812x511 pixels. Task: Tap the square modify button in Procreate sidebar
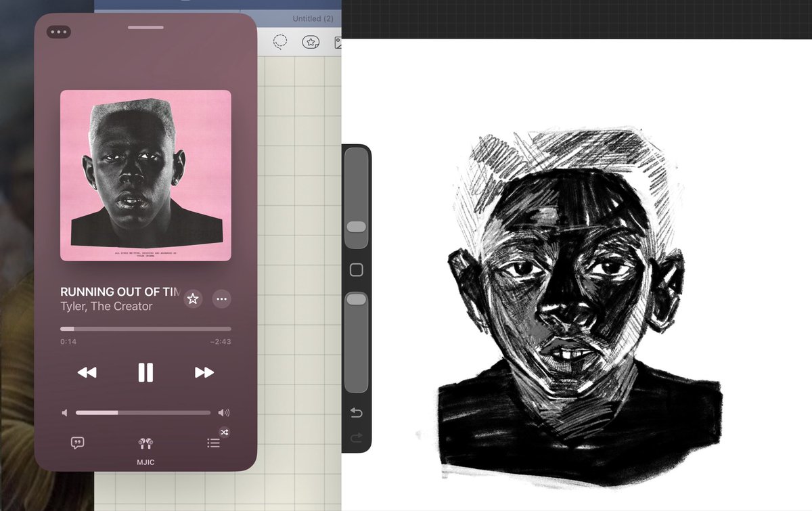click(x=357, y=270)
